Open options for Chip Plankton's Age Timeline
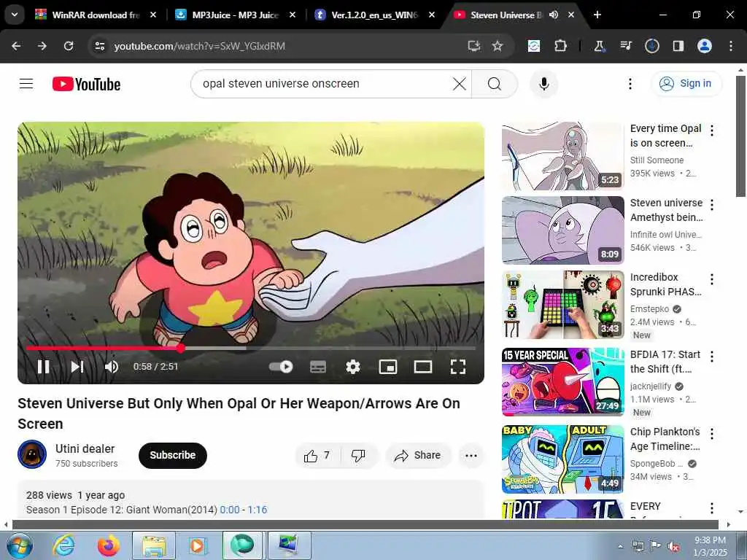Screen dimensions: 747x560 click(712, 433)
